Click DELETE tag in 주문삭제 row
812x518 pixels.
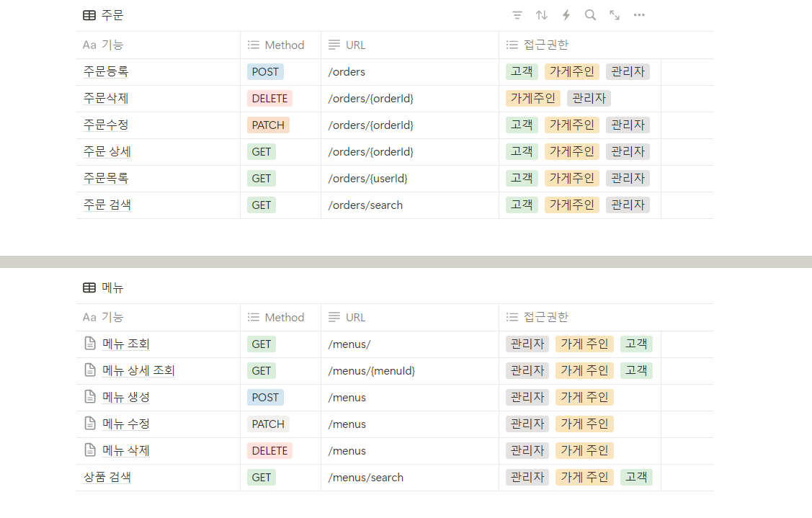269,99
